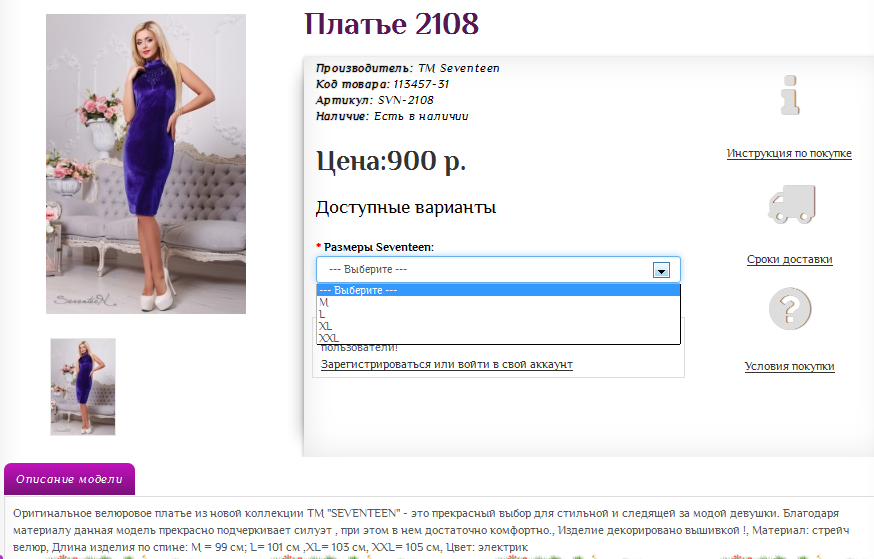Switch to the Описание модели tab
Image resolution: width=874 pixels, height=559 pixels.
[x=69, y=479]
